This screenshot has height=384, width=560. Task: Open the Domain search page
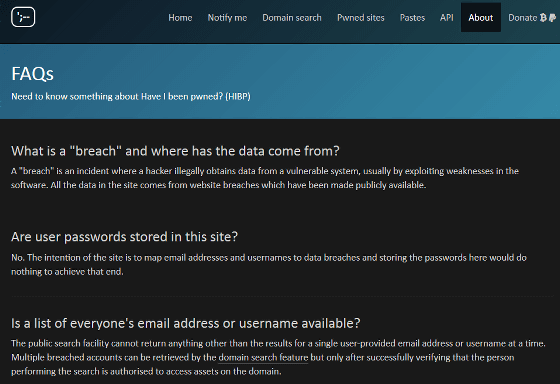pos(292,18)
